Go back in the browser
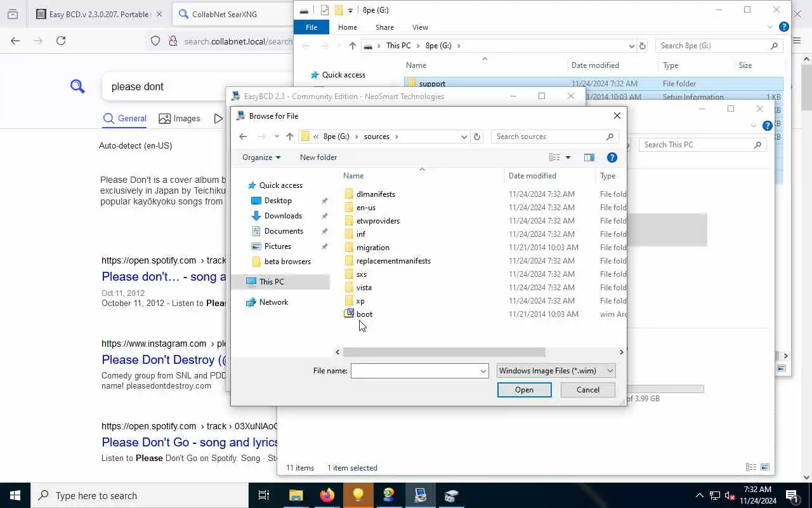Viewport: 812px width, 508px height. click(x=15, y=41)
